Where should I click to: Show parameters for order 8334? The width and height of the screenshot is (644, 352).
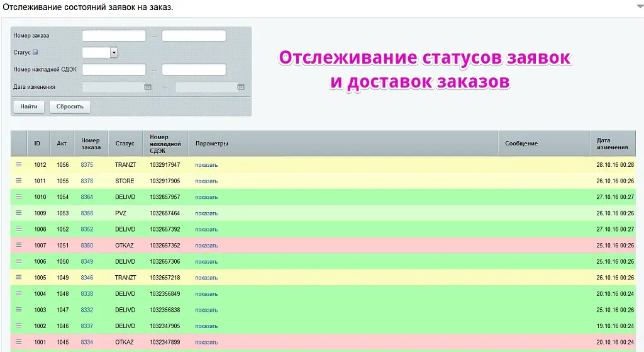coord(206,342)
